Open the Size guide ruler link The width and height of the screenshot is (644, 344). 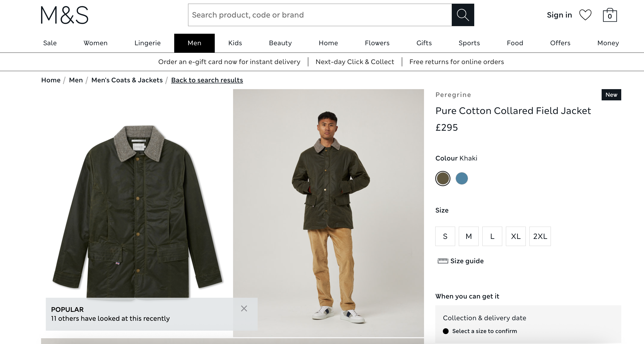(461, 261)
